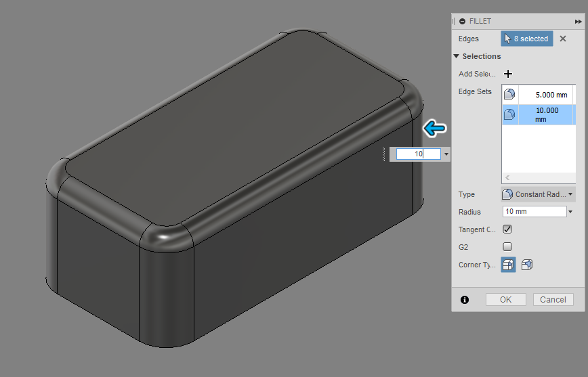Viewport: 588px width, 377px height.
Task: Expand the FILLET panel with the double arrow
Action: click(578, 22)
